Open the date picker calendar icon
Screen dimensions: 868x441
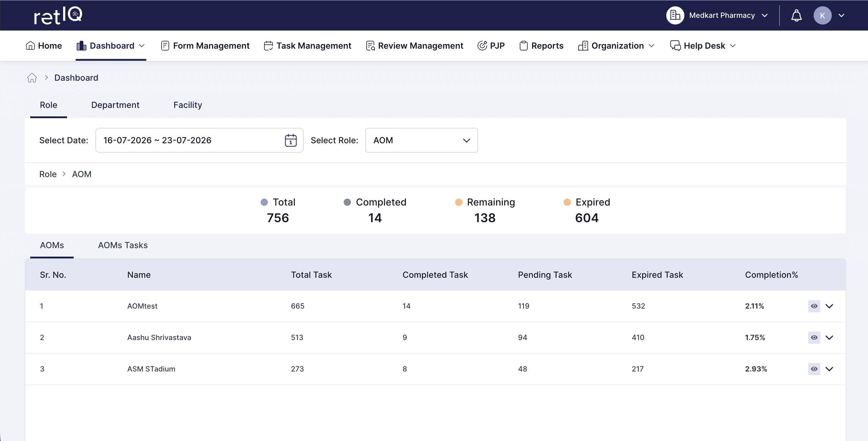pos(291,140)
